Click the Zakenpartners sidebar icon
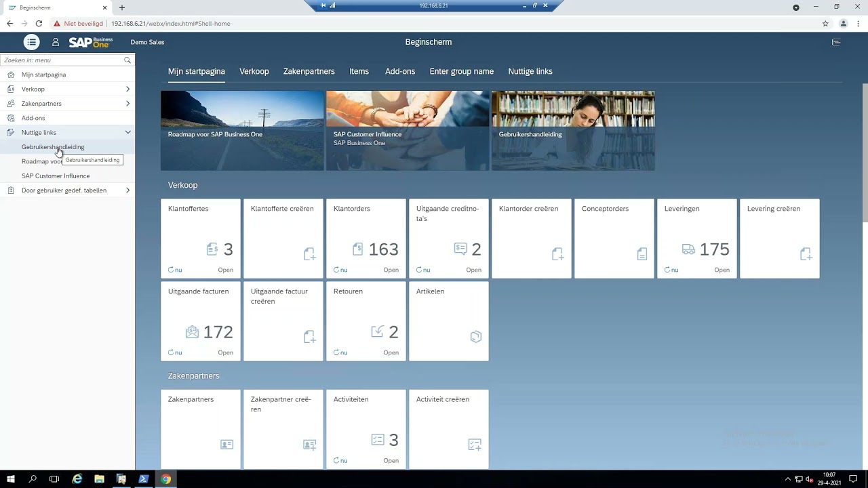Screen dimensions: 868x488 10,104
